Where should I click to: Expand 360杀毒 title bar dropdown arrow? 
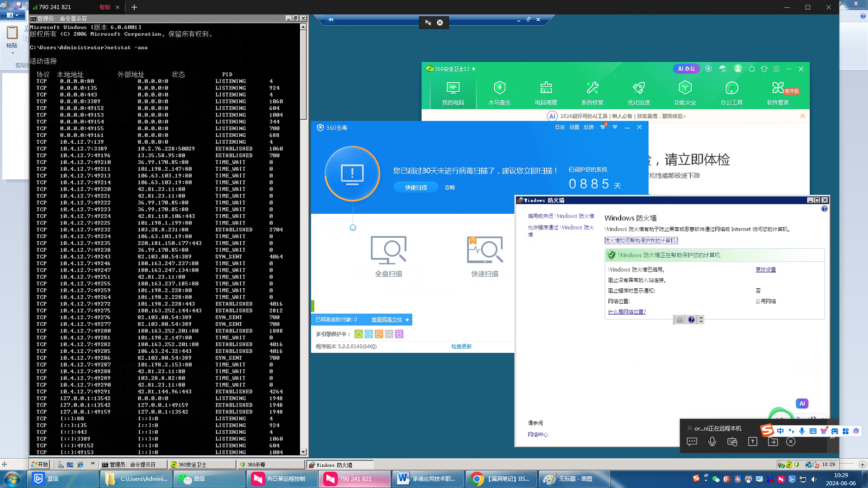click(x=615, y=127)
